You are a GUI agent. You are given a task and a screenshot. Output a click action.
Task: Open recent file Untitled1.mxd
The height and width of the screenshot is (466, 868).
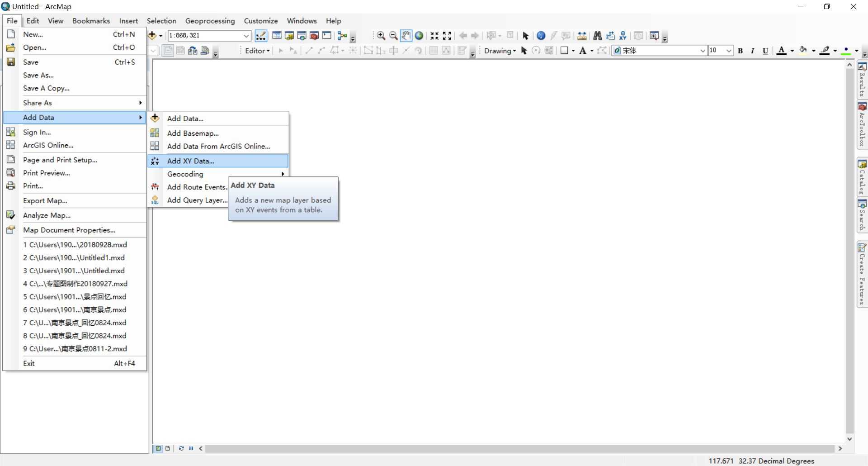tap(75, 257)
